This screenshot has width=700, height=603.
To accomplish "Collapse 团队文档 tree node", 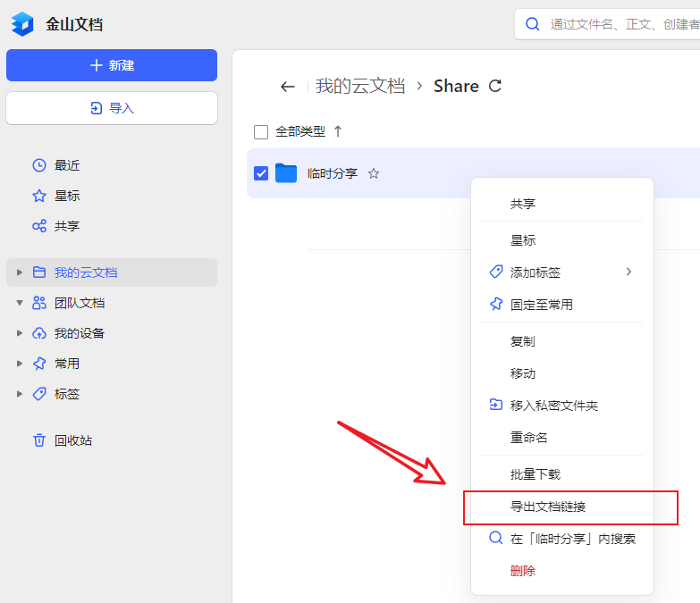I will tap(20, 303).
